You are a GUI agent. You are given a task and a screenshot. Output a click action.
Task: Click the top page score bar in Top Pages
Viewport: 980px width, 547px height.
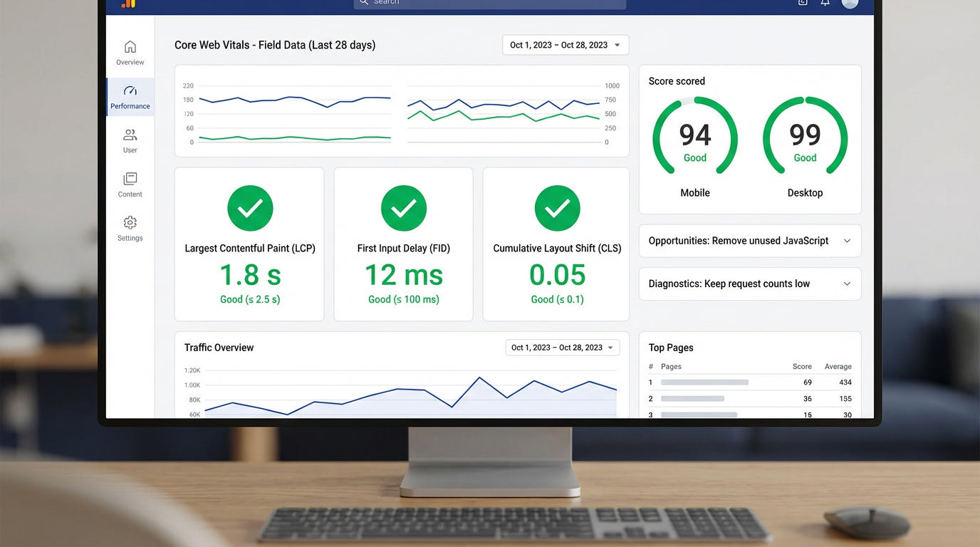704,382
